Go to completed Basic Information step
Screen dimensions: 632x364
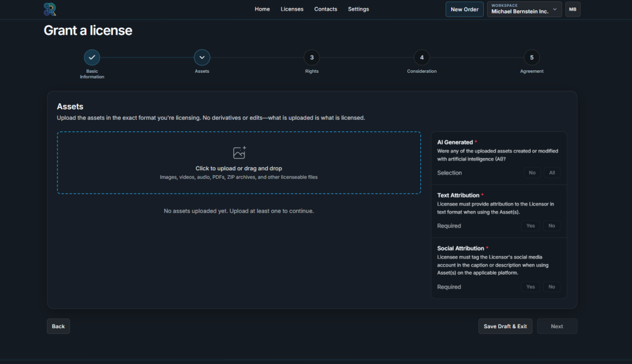[92, 57]
